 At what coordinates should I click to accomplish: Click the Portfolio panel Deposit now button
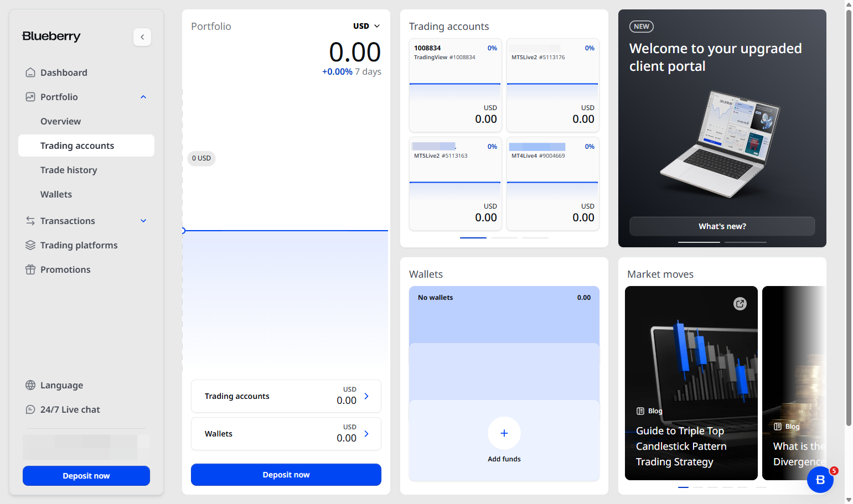286,475
